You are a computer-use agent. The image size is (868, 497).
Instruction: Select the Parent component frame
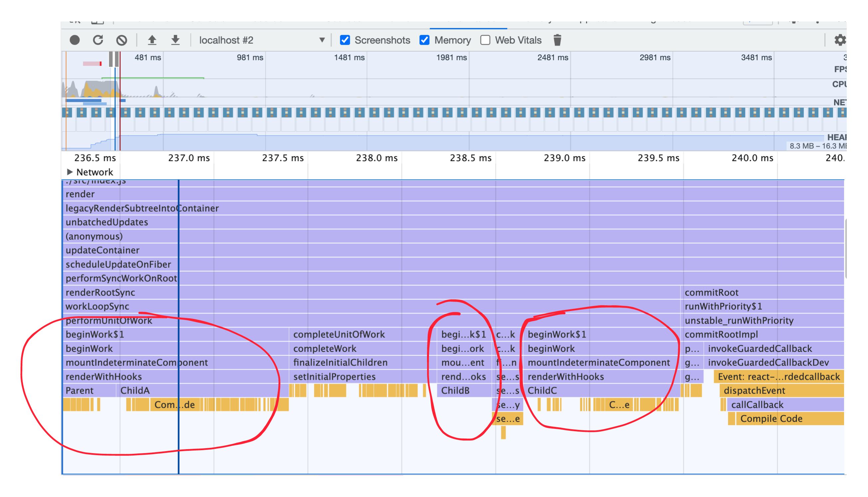click(79, 390)
